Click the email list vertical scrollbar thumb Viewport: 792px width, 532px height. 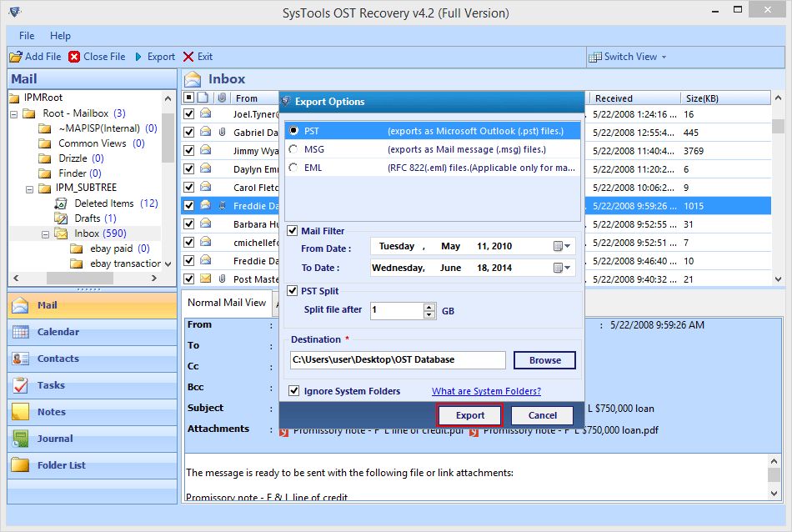click(x=778, y=126)
